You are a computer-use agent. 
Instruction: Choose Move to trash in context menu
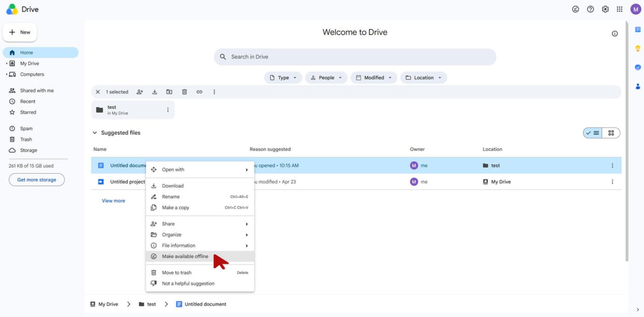(200, 273)
